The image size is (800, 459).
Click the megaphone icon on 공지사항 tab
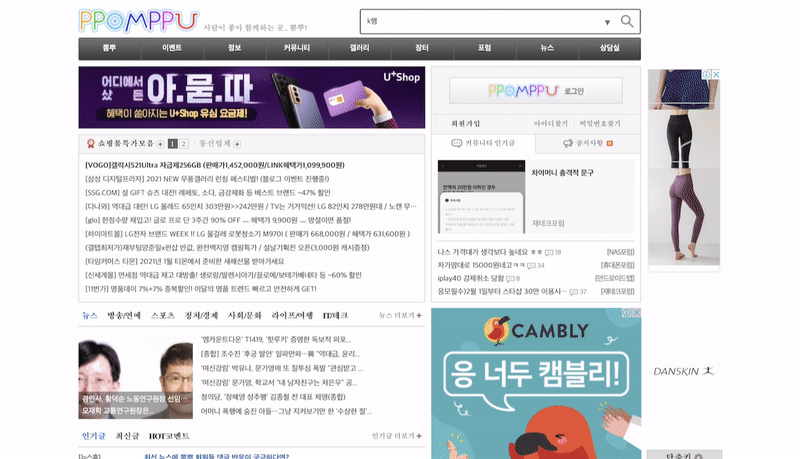pos(568,143)
